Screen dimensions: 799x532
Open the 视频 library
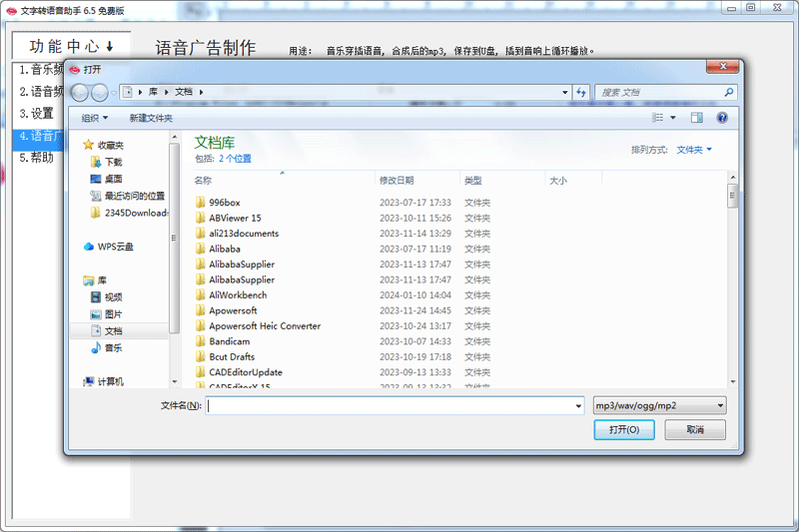(x=107, y=297)
